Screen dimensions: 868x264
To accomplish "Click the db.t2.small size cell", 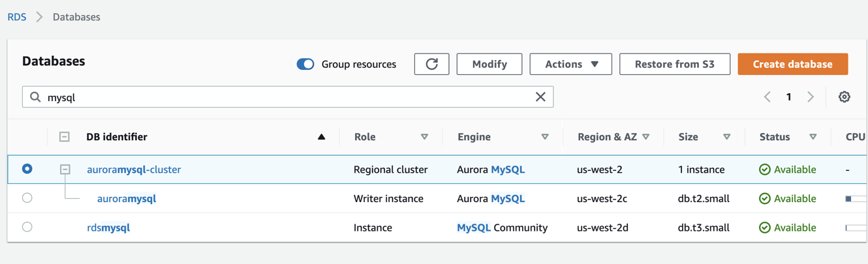I will coord(704,199).
